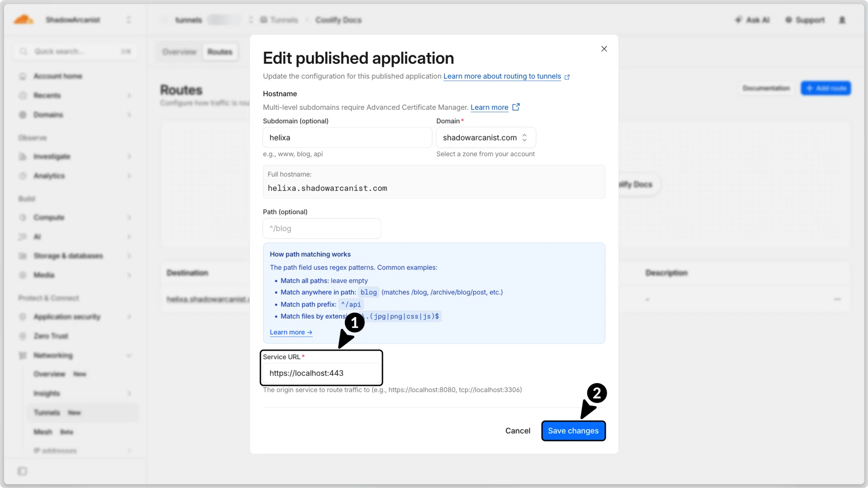Expand the Application security section
The image size is (868, 488).
click(129, 317)
